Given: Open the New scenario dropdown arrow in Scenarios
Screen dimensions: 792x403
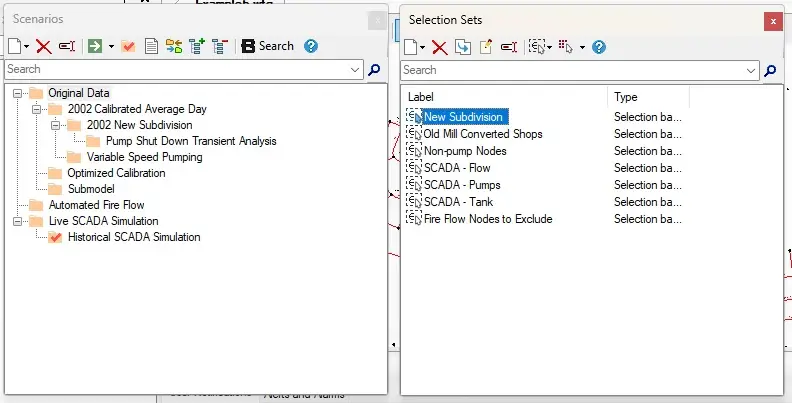Looking at the screenshot, I should click(26, 47).
